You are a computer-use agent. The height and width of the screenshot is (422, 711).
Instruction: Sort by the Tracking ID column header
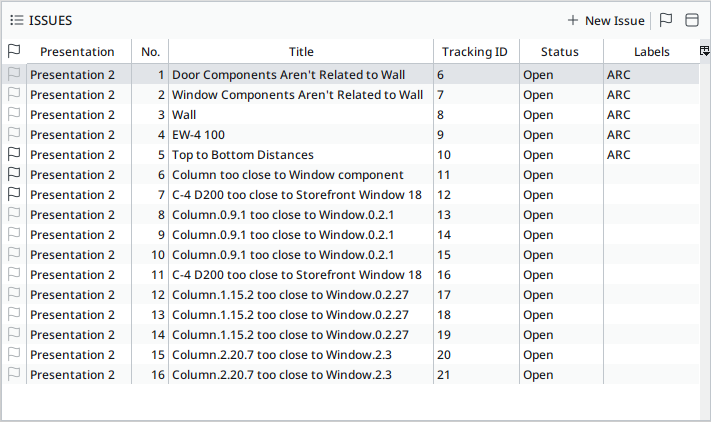pyautogui.click(x=475, y=51)
